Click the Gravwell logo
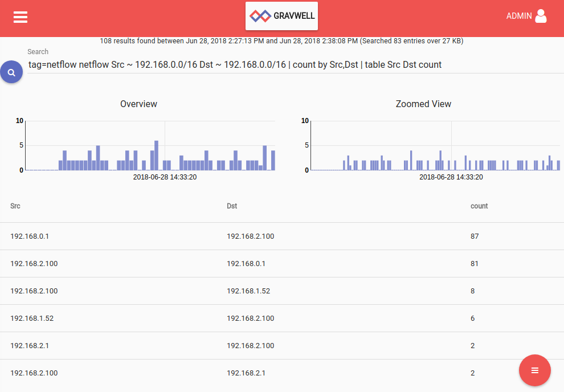 281,16
